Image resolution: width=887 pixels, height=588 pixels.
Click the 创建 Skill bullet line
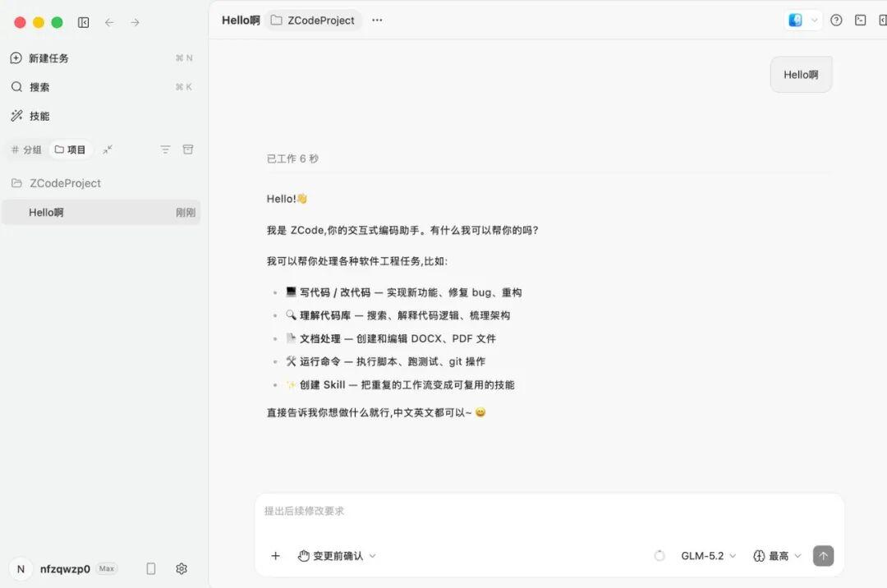pyautogui.click(x=400, y=385)
